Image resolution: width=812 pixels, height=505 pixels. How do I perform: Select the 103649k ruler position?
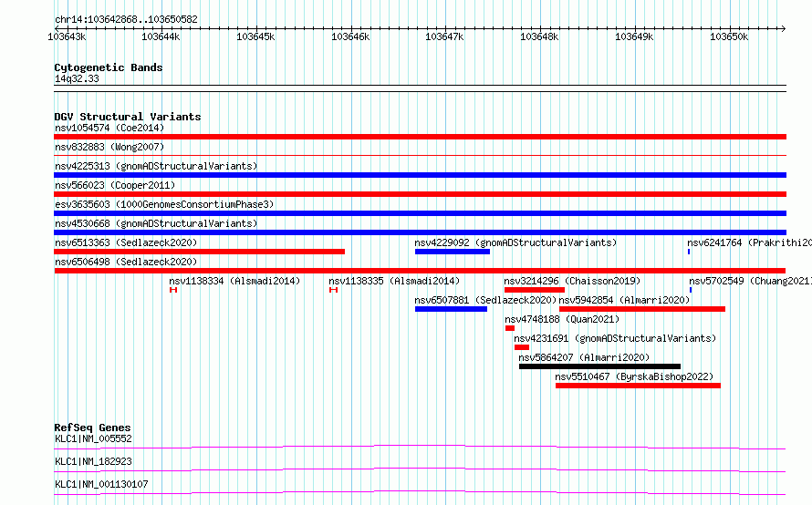coord(634,37)
